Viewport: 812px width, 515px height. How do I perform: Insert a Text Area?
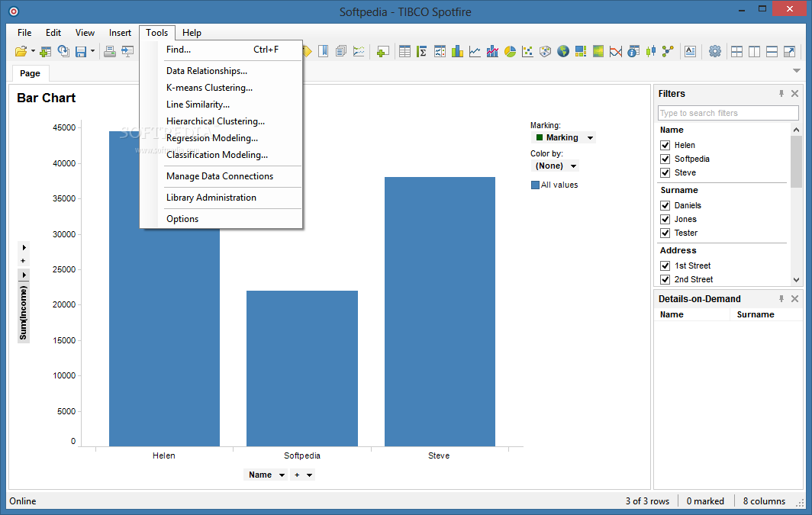pos(691,51)
